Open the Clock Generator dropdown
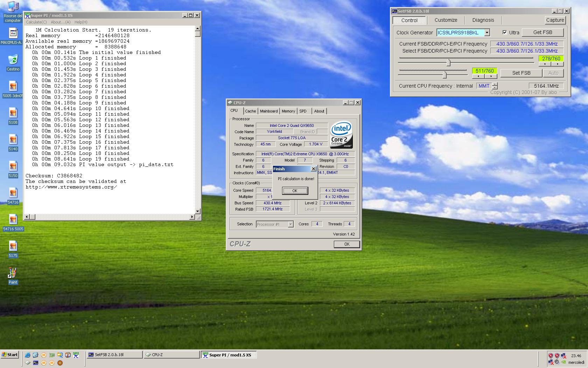The width and height of the screenshot is (588, 368). 487,33
